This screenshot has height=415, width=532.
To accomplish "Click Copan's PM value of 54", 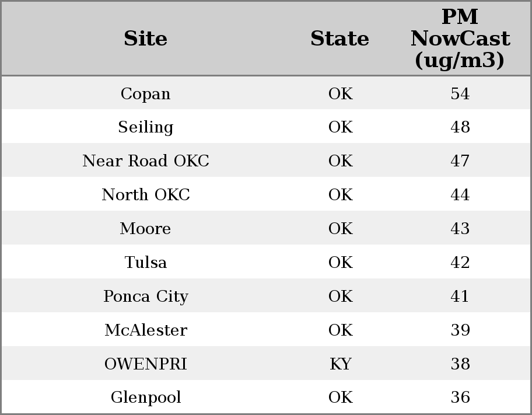I will (x=460, y=94).
